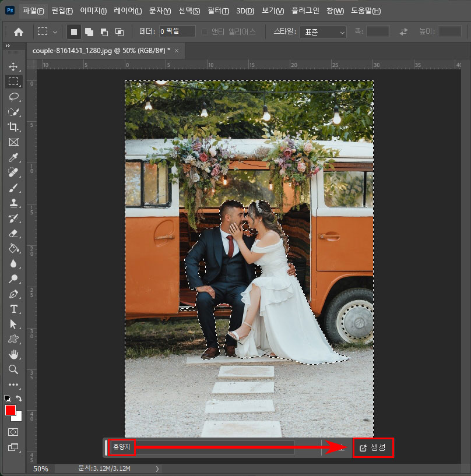Select the Brush tool
This screenshot has width=471, height=476.
13,188
